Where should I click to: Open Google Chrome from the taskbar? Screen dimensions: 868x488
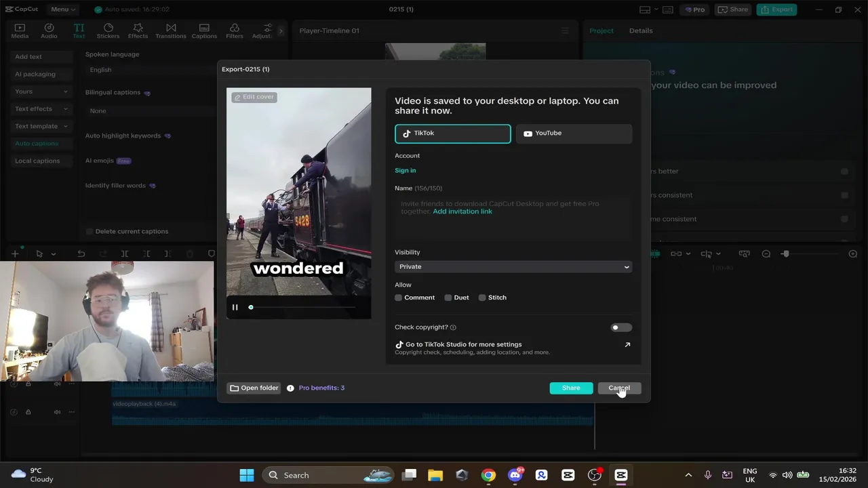(x=488, y=475)
